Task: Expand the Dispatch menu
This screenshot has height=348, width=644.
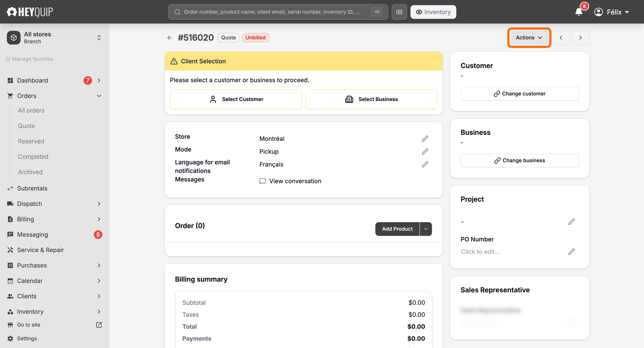Action: click(99, 204)
